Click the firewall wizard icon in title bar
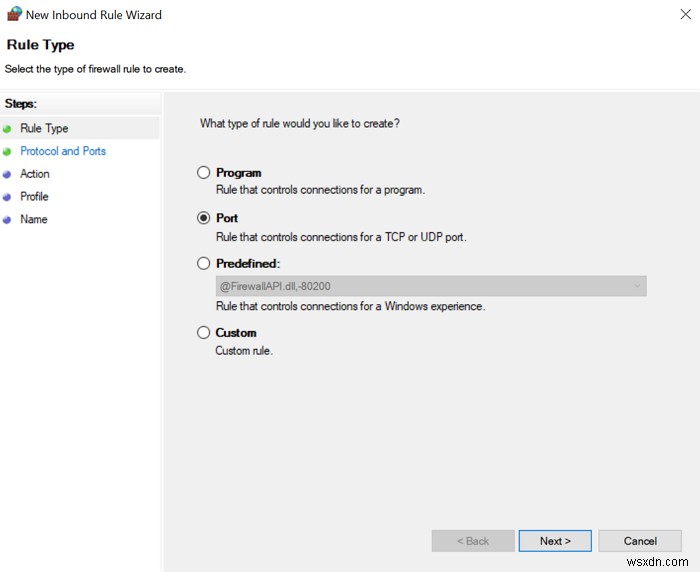Viewport: 700px width, 572px height. coord(14,14)
